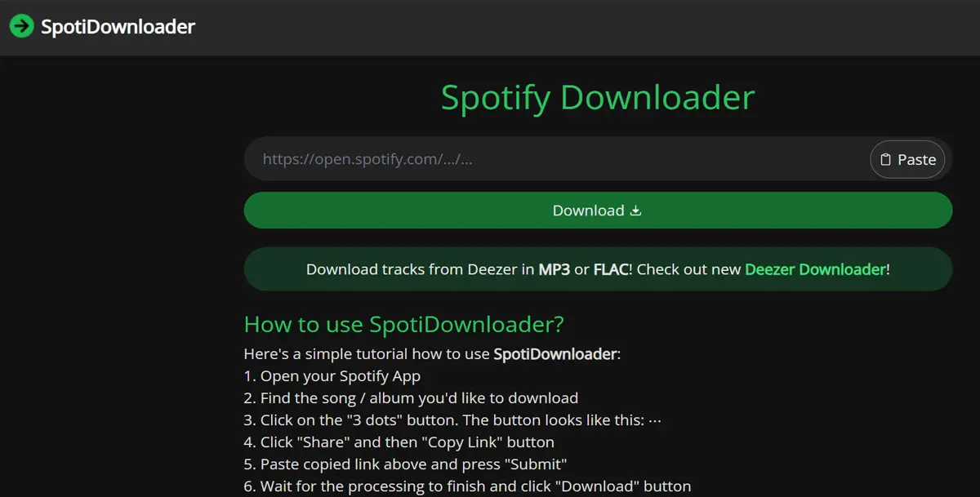The width and height of the screenshot is (980, 497).
Task: Click step 1 'Open your Spotify App'
Action: 332,376
